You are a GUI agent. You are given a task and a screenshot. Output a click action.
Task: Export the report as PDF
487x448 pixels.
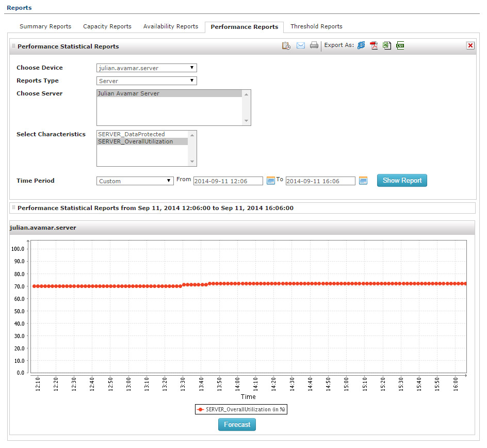pos(374,45)
